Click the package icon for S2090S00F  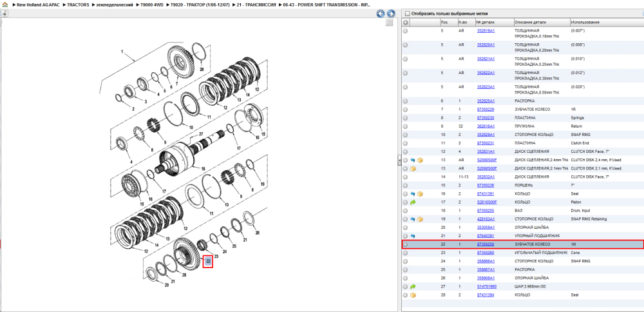click(x=413, y=168)
